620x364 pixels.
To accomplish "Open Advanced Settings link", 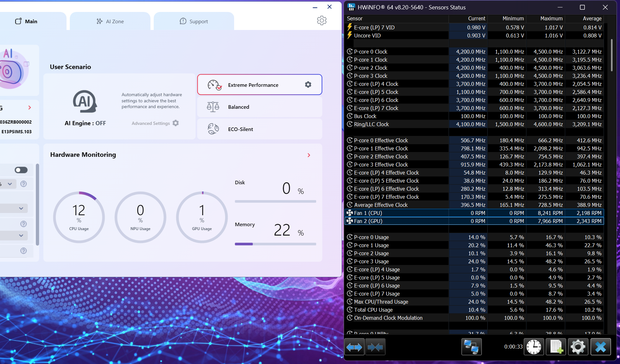I will pos(150,123).
